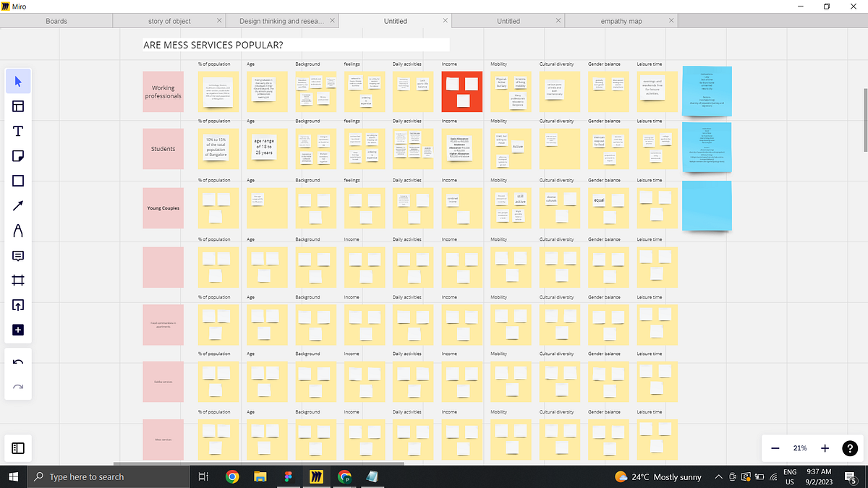Select the frame tool
868x488 pixels.
18,281
